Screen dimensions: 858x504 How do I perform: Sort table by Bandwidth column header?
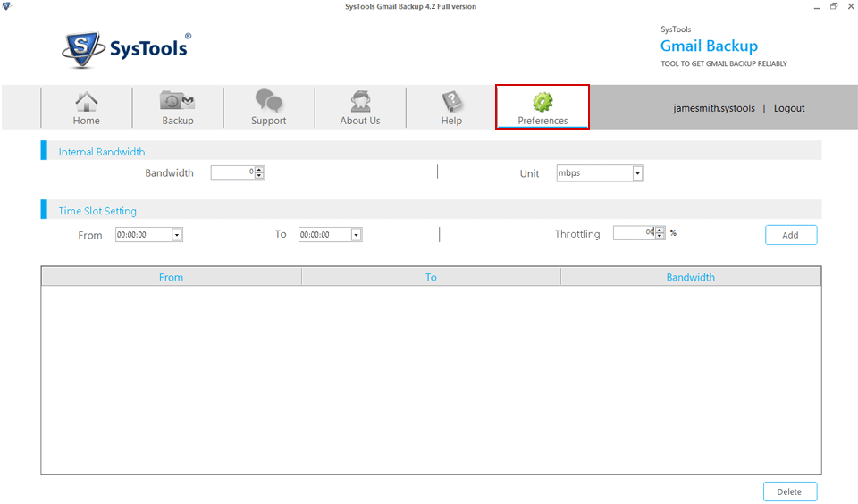(x=691, y=277)
